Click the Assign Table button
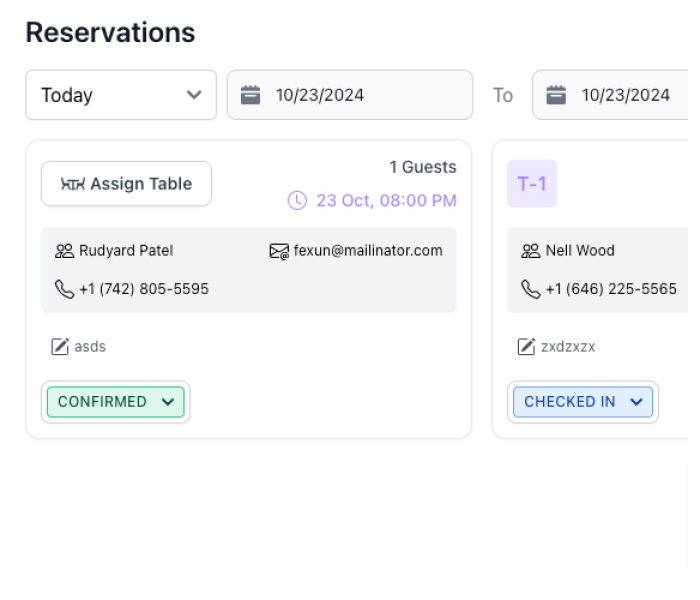 coord(126,184)
